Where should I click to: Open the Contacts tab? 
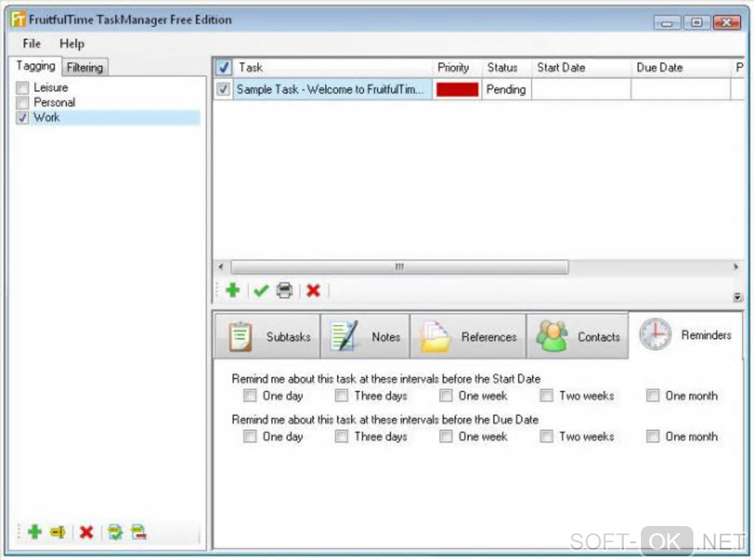[x=577, y=337]
